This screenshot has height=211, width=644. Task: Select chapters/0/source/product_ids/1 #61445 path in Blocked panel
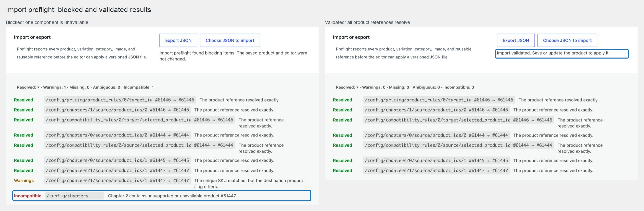coord(117,160)
